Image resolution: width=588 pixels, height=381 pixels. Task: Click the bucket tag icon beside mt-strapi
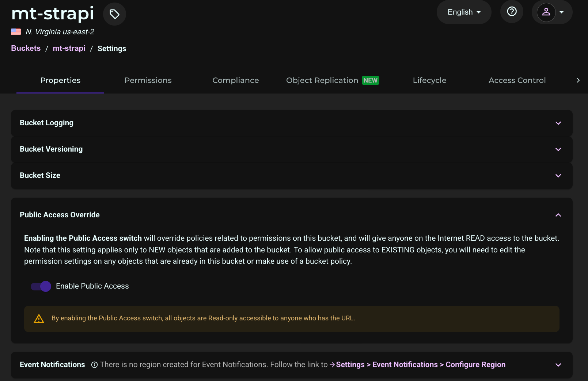114,14
